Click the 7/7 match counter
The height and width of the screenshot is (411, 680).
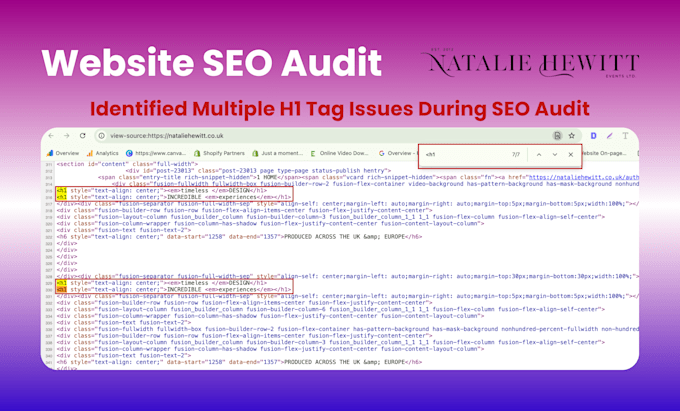coord(516,154)
